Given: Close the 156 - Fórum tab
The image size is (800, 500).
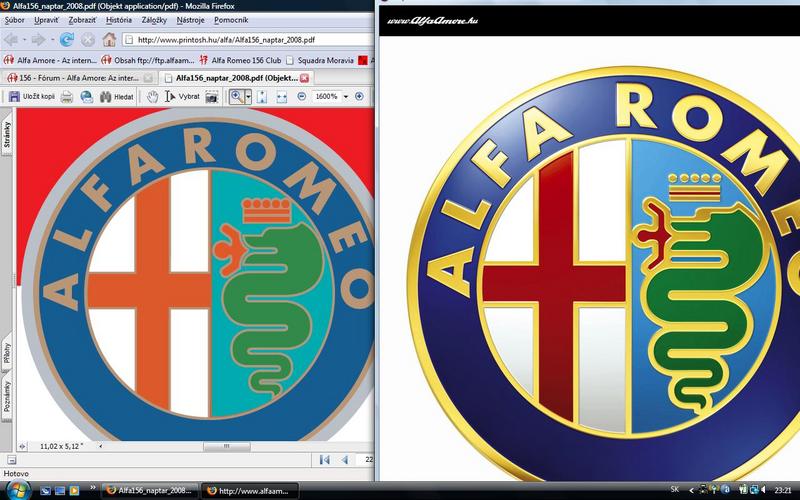Looking at the screenshot, I should coord(147,78).
